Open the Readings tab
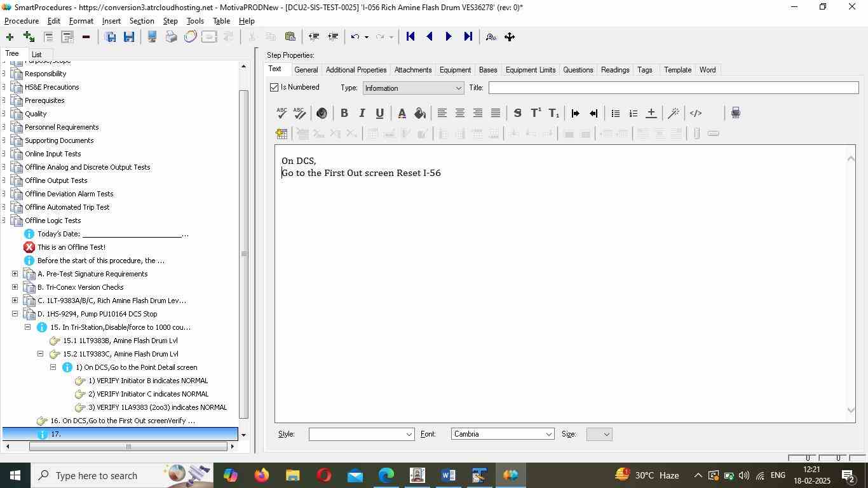Image resolution: width=868 pixels, height=488 pixels. pyautogui.click(x=615, y=70)
